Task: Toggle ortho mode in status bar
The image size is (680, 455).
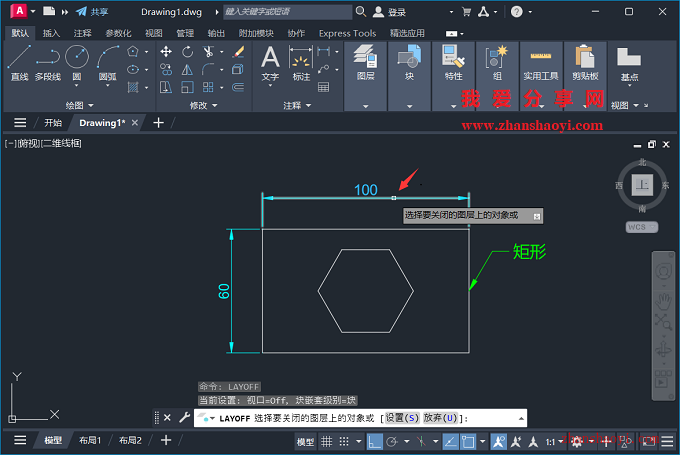Action: pyautogui.click(x=375, y=442)
